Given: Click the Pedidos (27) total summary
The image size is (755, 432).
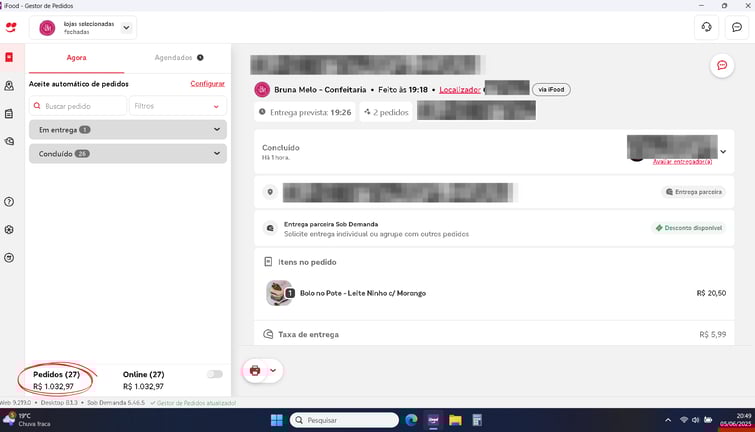Looking at the screenshot, I should pyautogui.click(x=56, y=380).
